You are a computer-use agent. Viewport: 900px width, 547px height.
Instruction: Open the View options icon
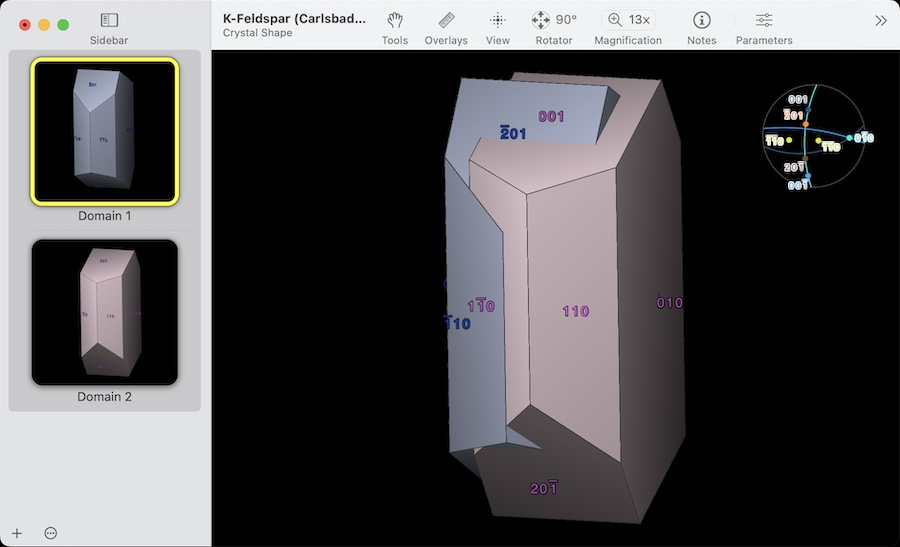coord(498,20)
